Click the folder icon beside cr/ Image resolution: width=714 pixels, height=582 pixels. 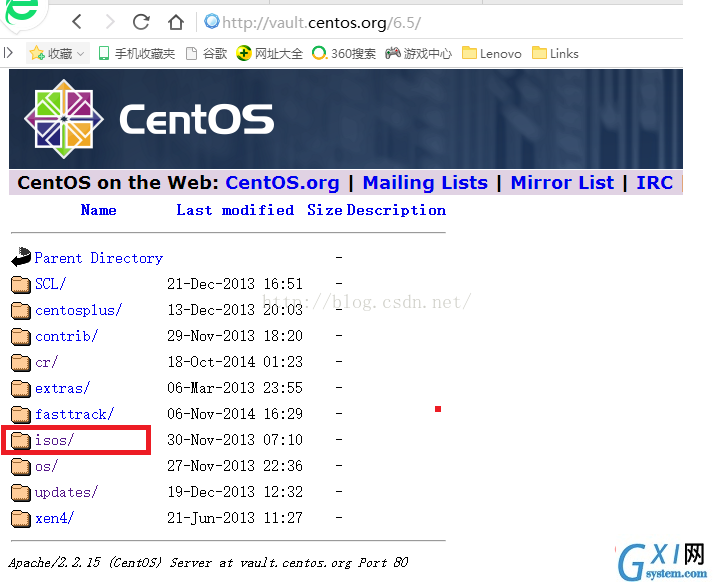(x=20, y=362)
